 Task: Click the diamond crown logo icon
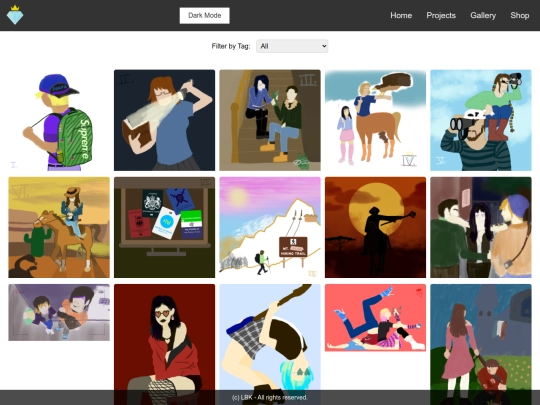[15, 15]
